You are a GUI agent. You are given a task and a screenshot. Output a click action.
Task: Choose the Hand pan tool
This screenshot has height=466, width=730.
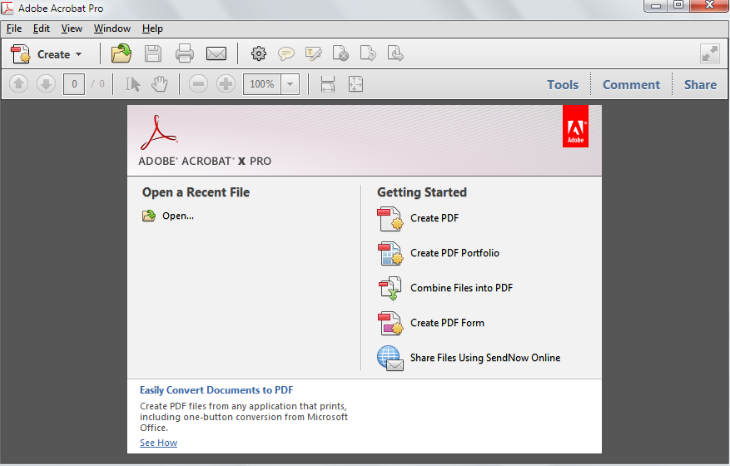pos(160,84)
